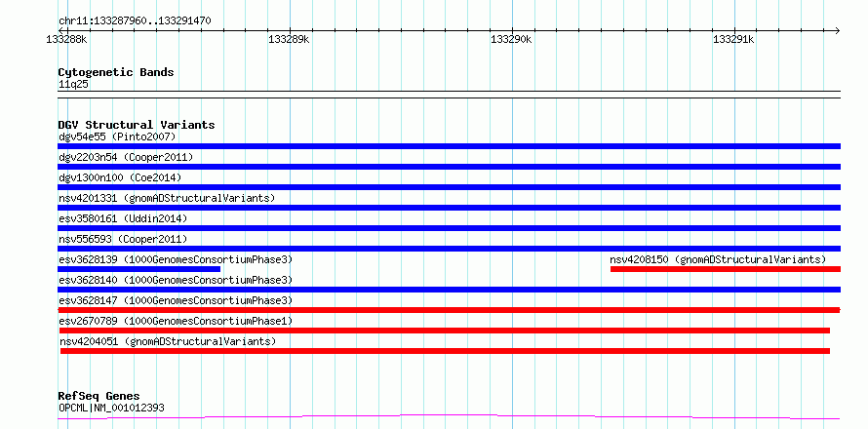This screenshot has height=429, width=868.
Task: Click the red bar under nsv4208150
Action: point(726,269)
